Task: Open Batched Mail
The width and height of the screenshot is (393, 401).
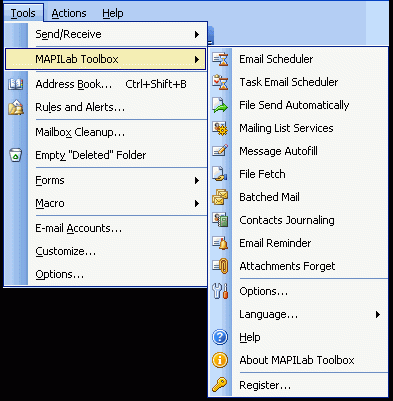Action: 298,197
